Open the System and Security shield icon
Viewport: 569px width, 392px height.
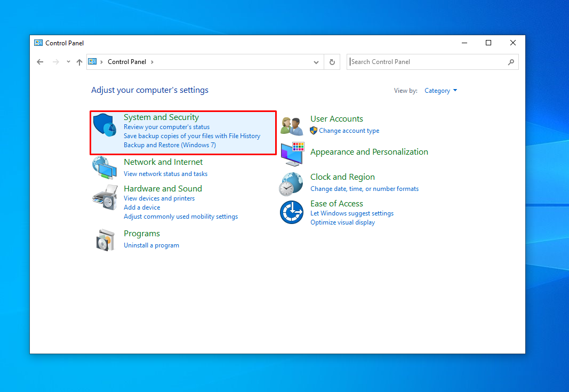[x=105, y=125]
